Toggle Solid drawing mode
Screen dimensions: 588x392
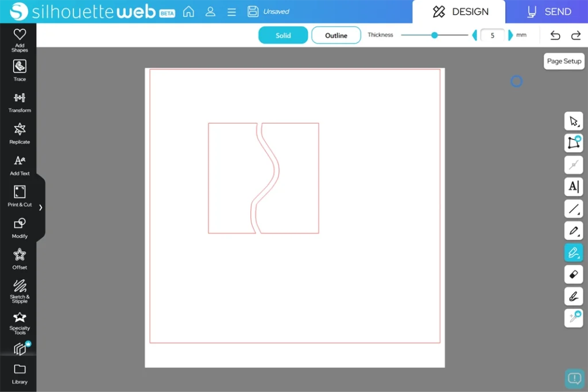pyautogui.click(x=283, y=35)
